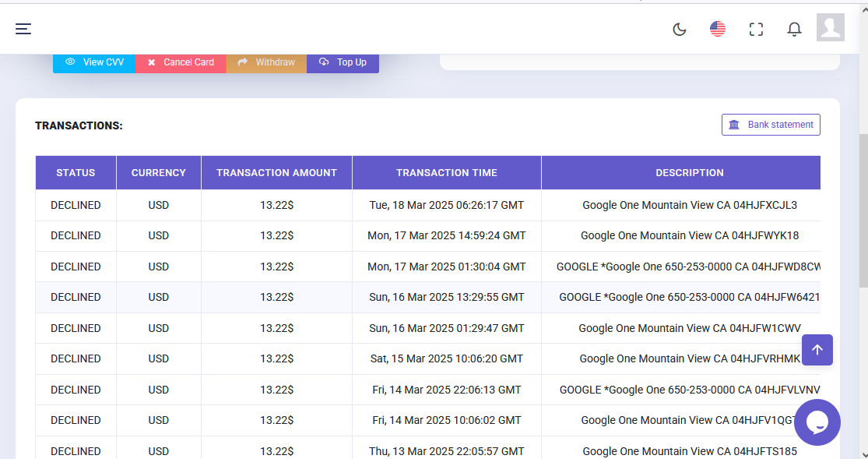Image resolution: width=868 pixels, height=459 pixels.
Task: Select time Fri, 14 Mar 2025 22:06:13 GMT
Action: point(447,390)
